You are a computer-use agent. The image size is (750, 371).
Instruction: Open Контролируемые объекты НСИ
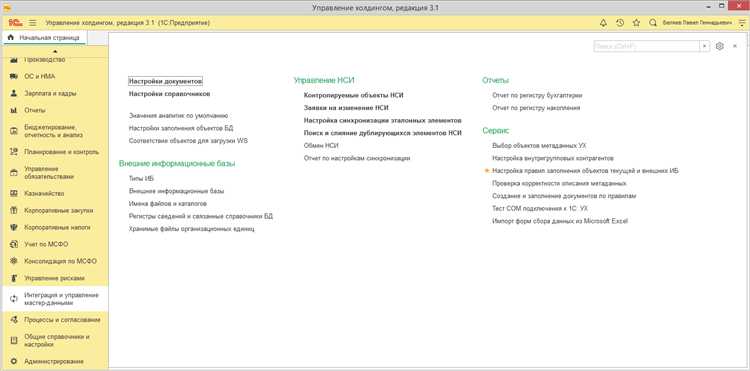[x=353, y=95]
